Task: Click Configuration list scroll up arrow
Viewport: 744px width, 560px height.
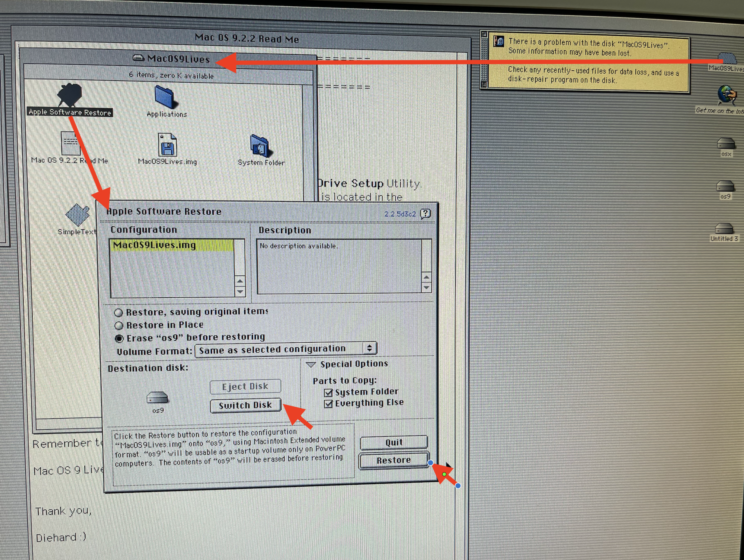Action: tap(240, 281)
